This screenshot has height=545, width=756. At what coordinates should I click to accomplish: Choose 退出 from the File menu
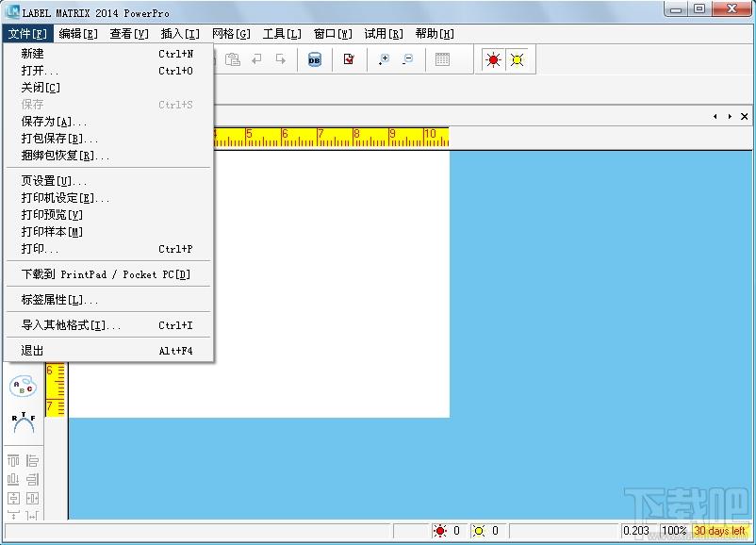tap(108, 351)
